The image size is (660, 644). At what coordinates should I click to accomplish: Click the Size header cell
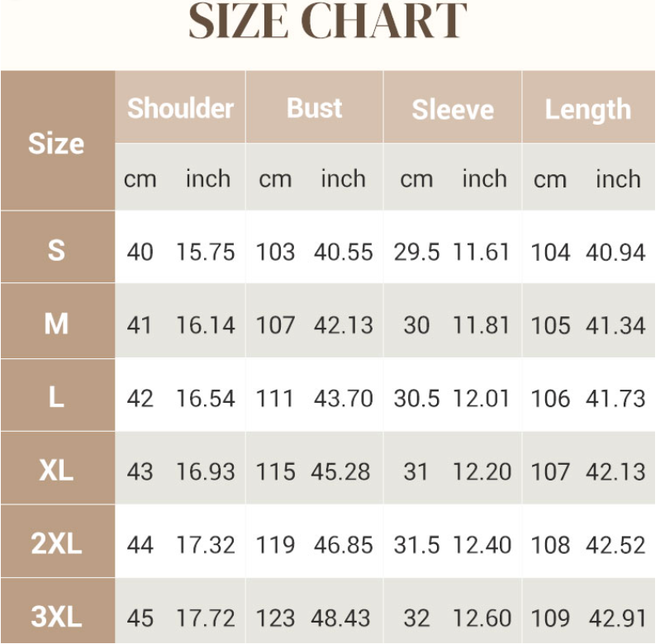(56, 144)
